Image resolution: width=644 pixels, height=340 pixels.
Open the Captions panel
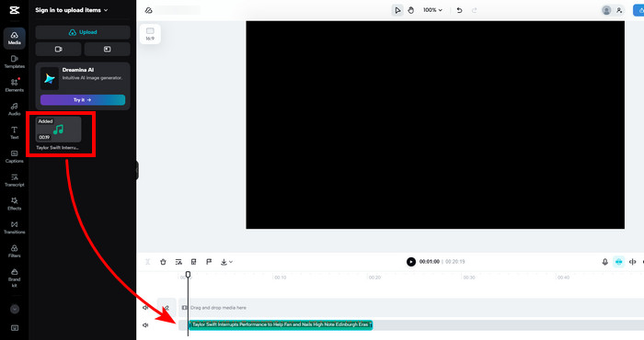[15, 156]
